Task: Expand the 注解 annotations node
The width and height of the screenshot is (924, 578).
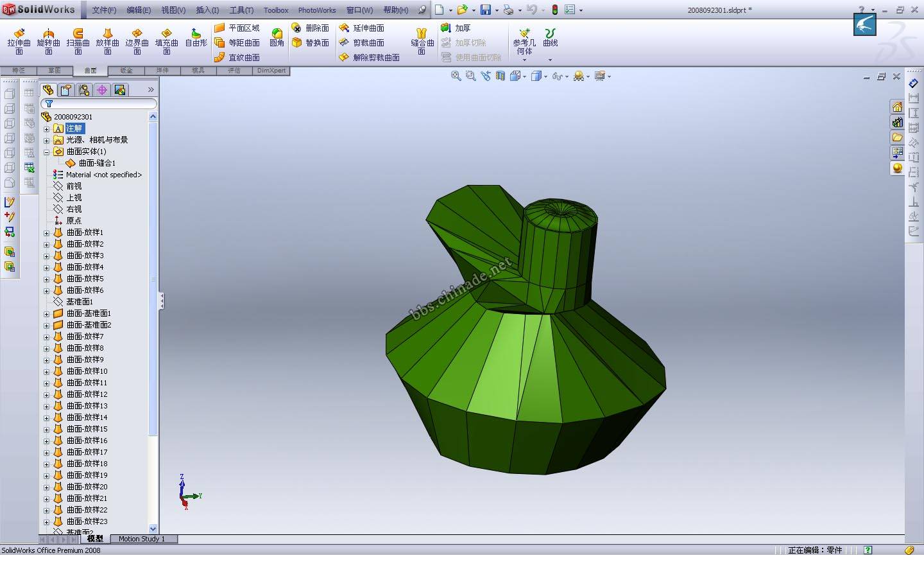Action: tap(46, 128)
